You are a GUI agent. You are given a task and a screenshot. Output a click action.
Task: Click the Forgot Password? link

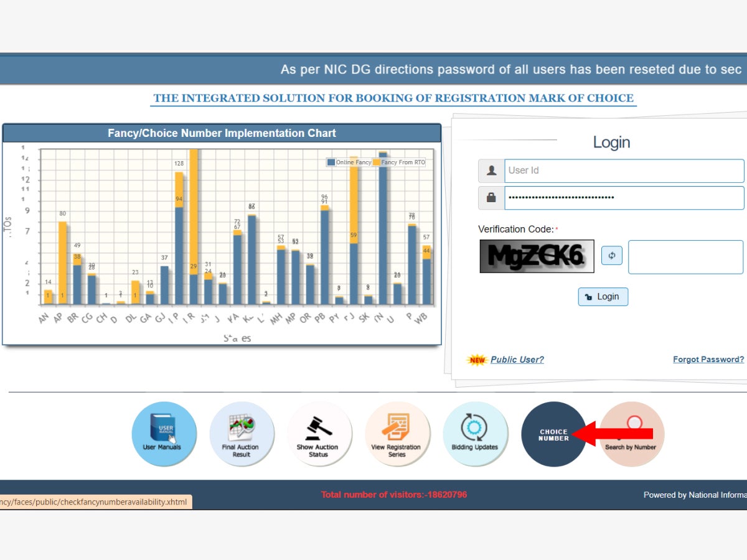(708, 360)
